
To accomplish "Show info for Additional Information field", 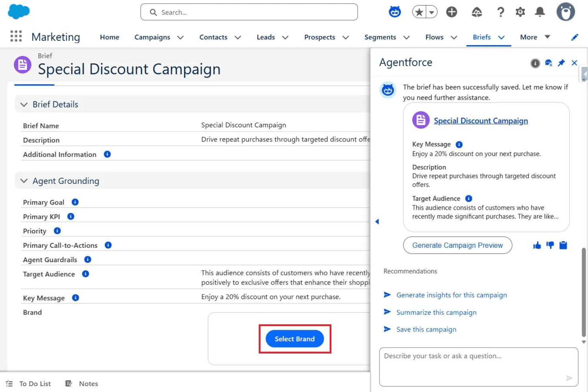I will [x=107, y=154].
